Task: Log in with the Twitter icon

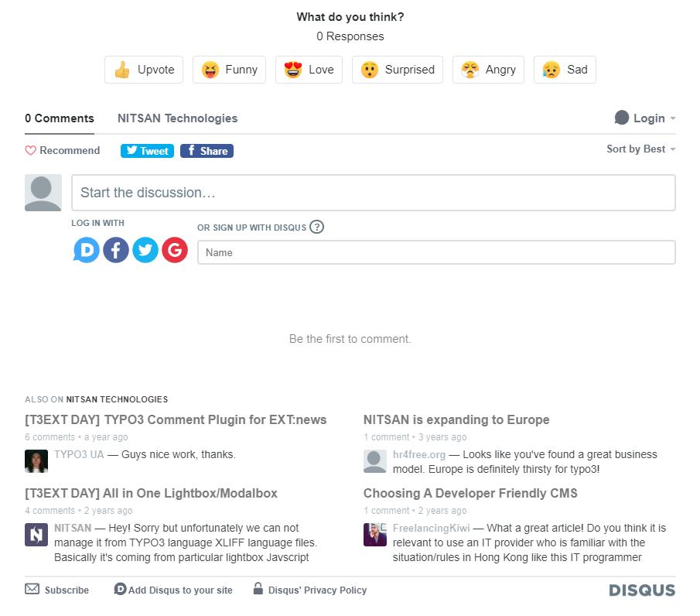Action: (145, 249)
